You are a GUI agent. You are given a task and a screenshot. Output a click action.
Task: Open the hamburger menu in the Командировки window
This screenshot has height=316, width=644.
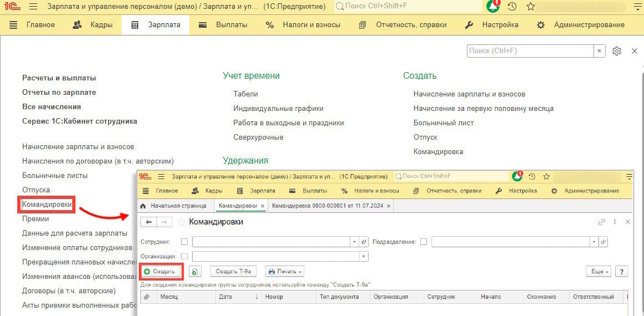(x=162, y=176)
